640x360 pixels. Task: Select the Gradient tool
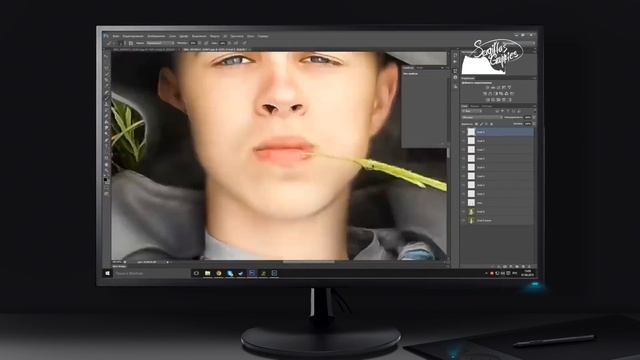click(106, 122)
